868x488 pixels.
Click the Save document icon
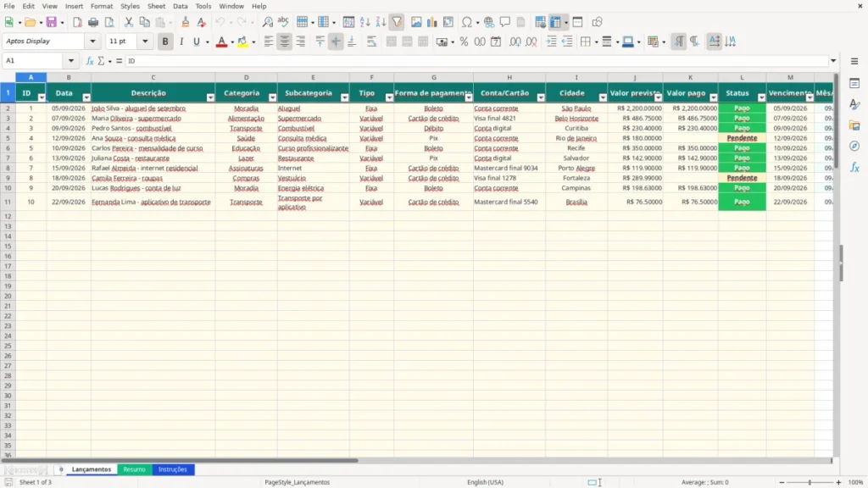52,22
